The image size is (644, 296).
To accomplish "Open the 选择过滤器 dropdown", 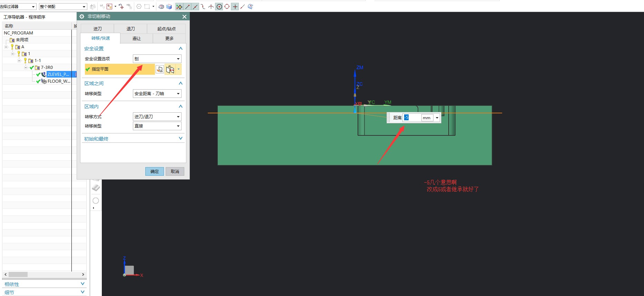I will click(18, 7).
